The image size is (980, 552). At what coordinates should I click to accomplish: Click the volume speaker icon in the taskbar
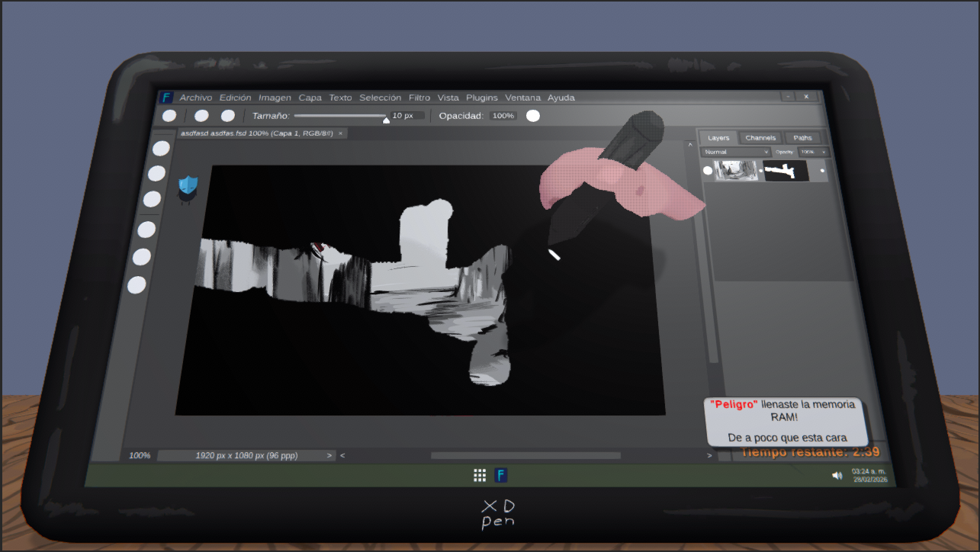click(x=837, y=476)
